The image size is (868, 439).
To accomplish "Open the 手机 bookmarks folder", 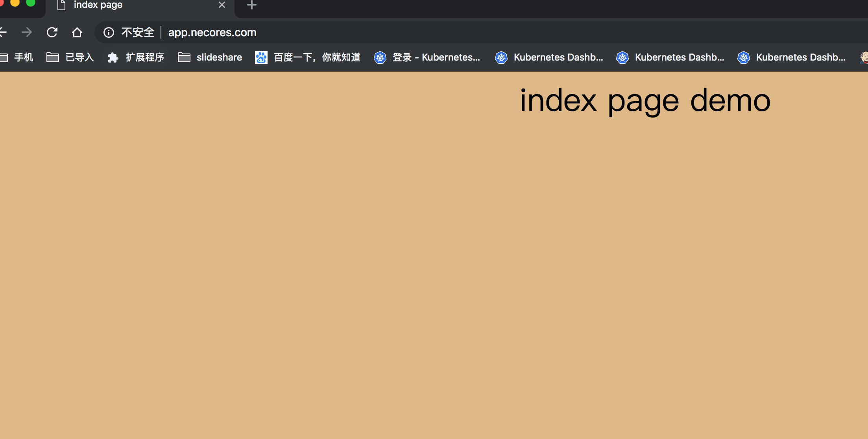I will [x=17, y=57].
